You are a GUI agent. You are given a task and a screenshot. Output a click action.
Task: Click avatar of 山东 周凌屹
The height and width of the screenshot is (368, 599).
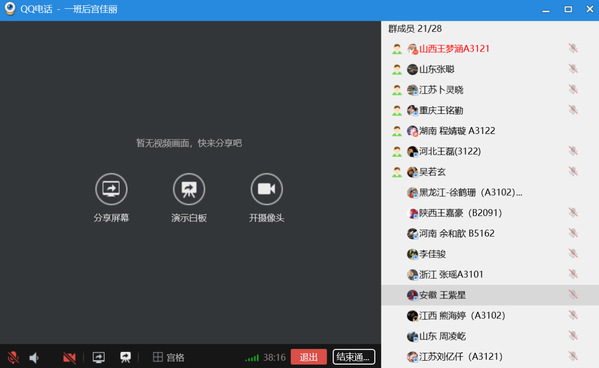[x=412, y=336]
